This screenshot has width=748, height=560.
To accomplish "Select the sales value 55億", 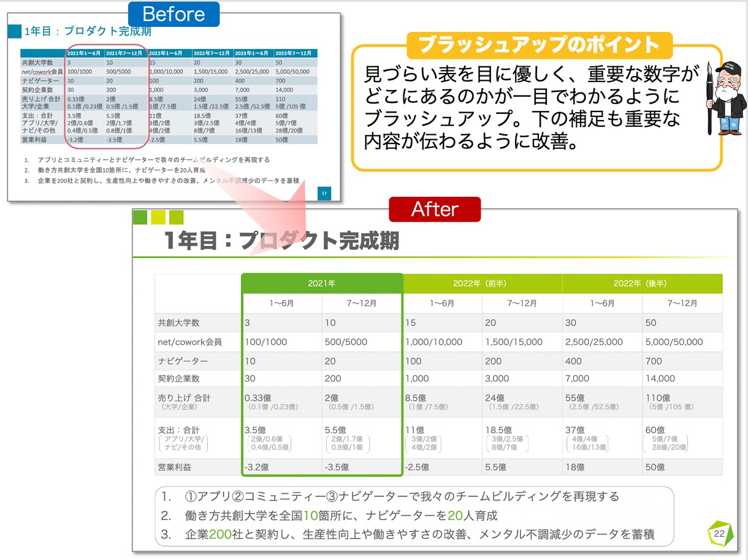I will (574, 398).
